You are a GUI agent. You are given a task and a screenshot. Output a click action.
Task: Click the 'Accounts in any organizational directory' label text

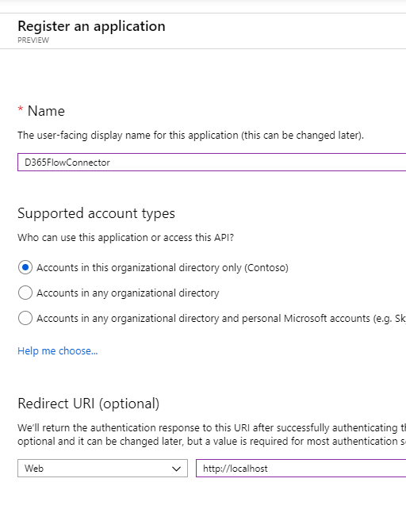[x=128, y=293]
